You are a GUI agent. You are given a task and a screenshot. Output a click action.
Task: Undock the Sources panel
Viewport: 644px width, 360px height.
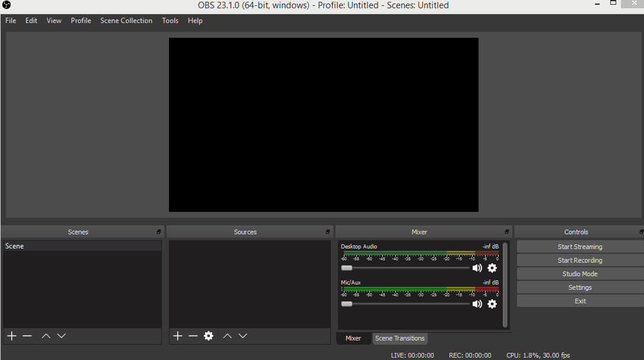(x=328, y=232)
